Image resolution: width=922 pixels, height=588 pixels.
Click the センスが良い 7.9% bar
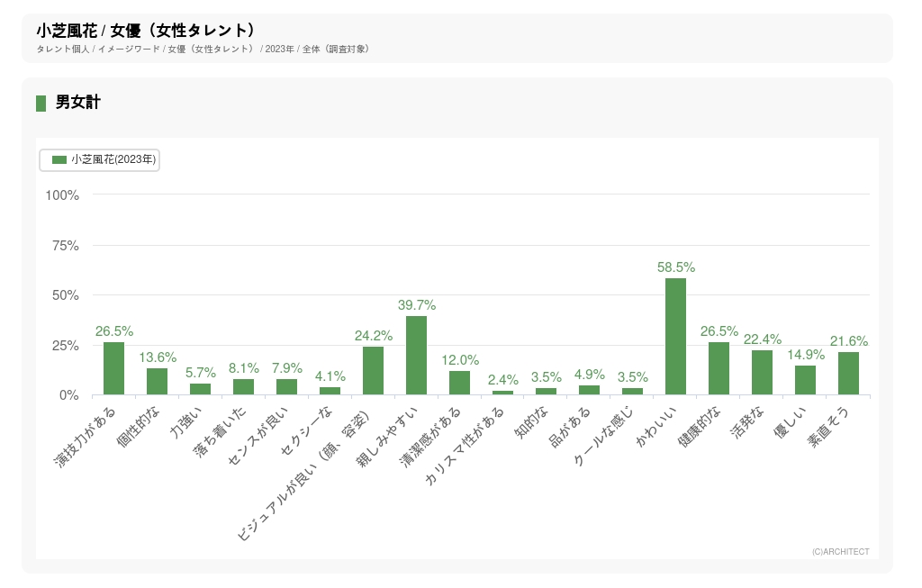(286, 386)
